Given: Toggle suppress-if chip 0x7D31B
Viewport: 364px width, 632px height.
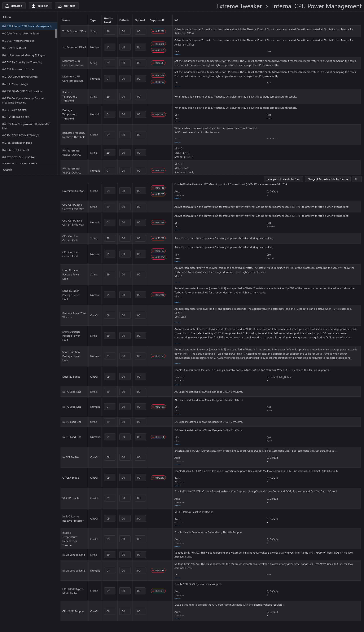Looking at the screenshot, I should click(158, 591).
